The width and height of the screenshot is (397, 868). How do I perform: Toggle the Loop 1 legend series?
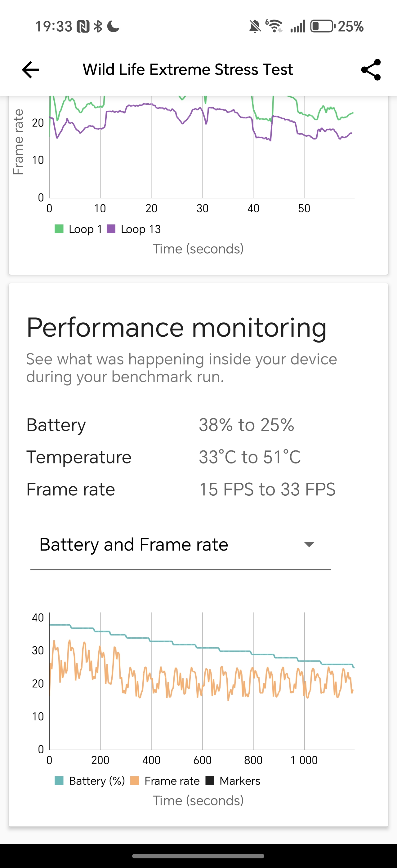point(78,229)
